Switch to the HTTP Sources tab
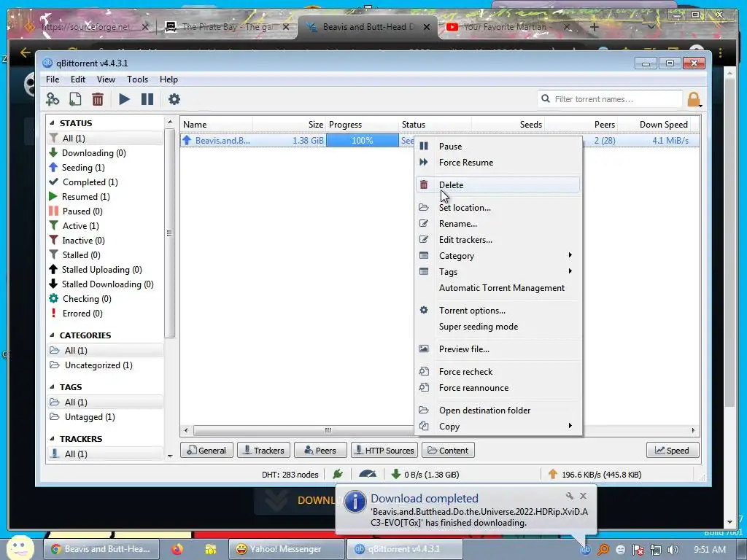Viewport: 747px width, 560px height. click(384, 451)
